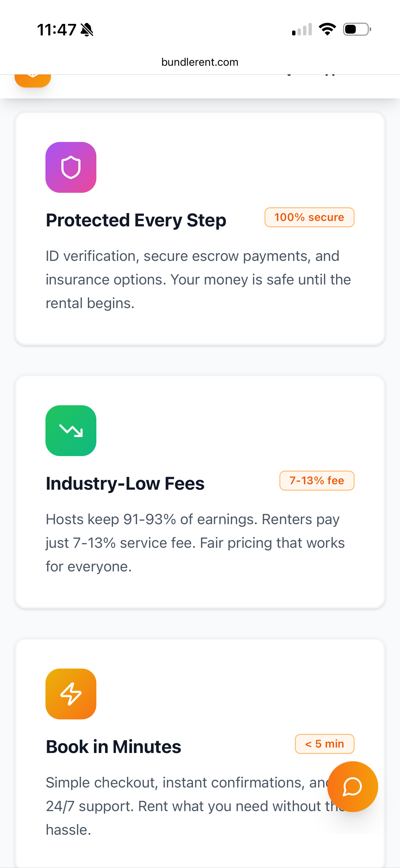400x868 pixels.
Task: Click the Protected Every Step title
Action: point(136,220)
